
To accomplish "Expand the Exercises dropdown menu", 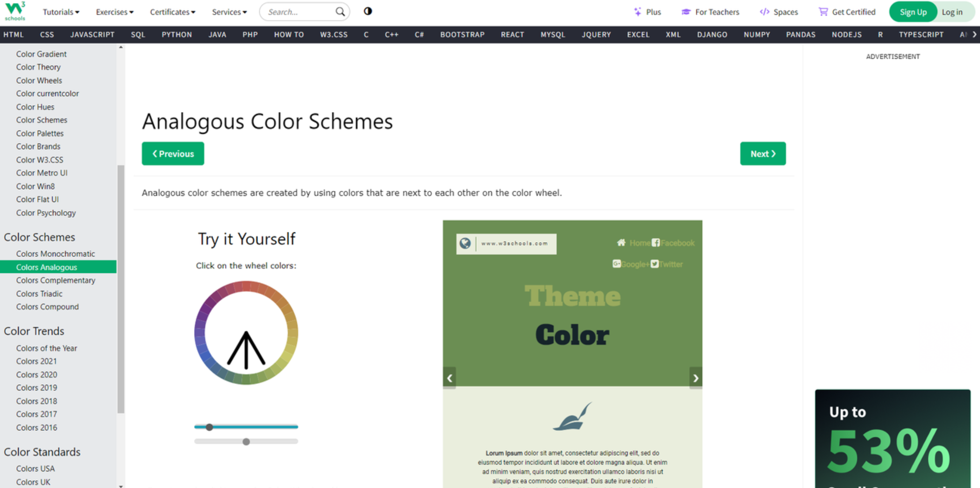I will [116, 11].
